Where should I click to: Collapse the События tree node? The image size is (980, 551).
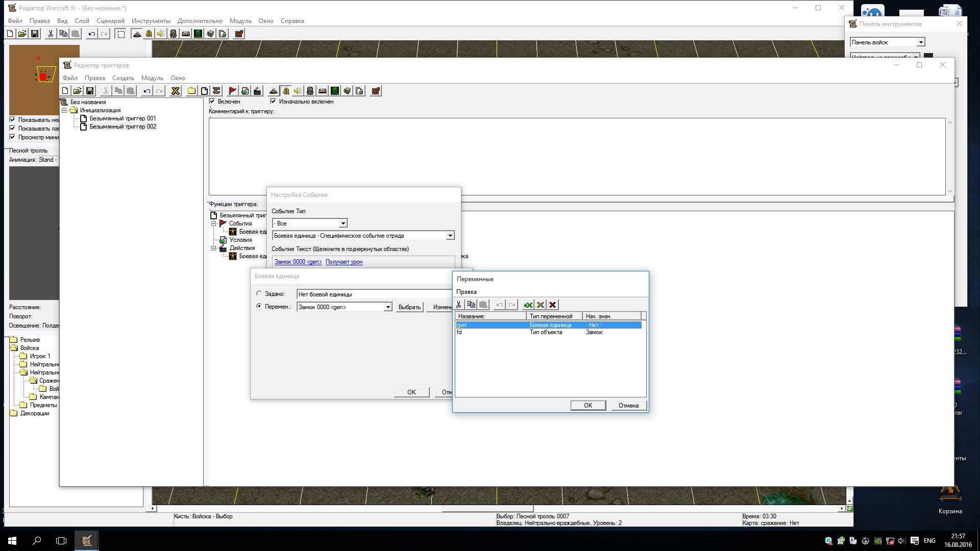pyautogui.click(x=214, y=223)
